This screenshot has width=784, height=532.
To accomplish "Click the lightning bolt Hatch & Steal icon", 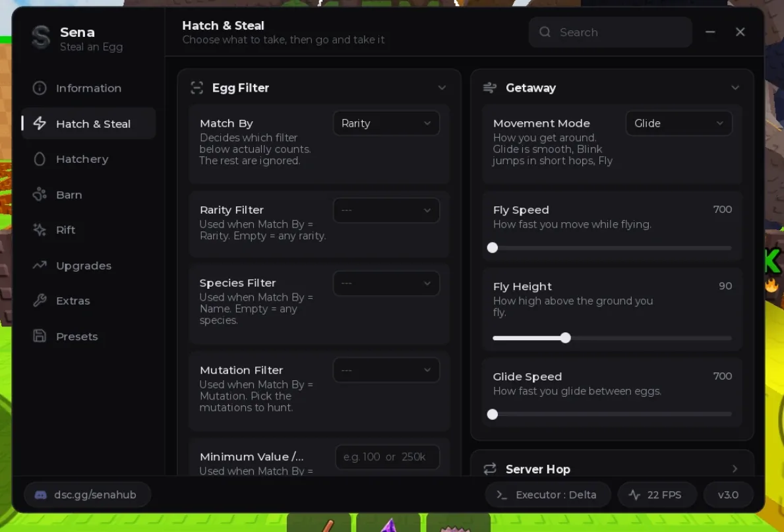I will click(40, 123).
